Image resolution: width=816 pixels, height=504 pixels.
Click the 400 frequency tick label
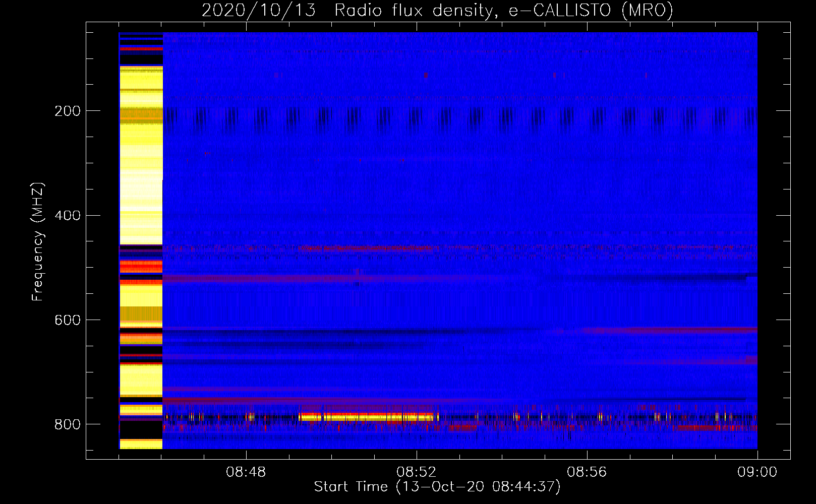[x=68, y=216]
